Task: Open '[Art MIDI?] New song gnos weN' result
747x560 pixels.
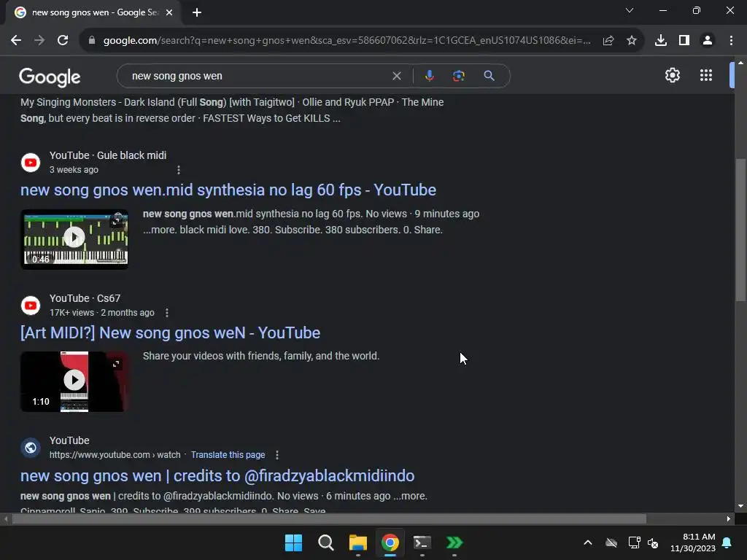Action: pyautogui.click(x=170, y=332)
